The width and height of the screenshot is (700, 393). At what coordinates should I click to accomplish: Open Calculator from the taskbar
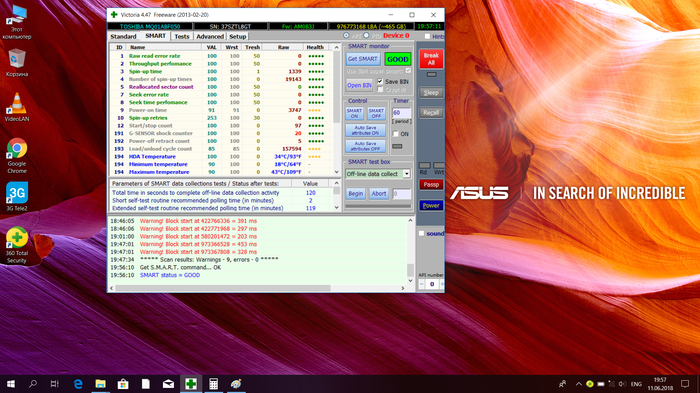coord(213,384)
